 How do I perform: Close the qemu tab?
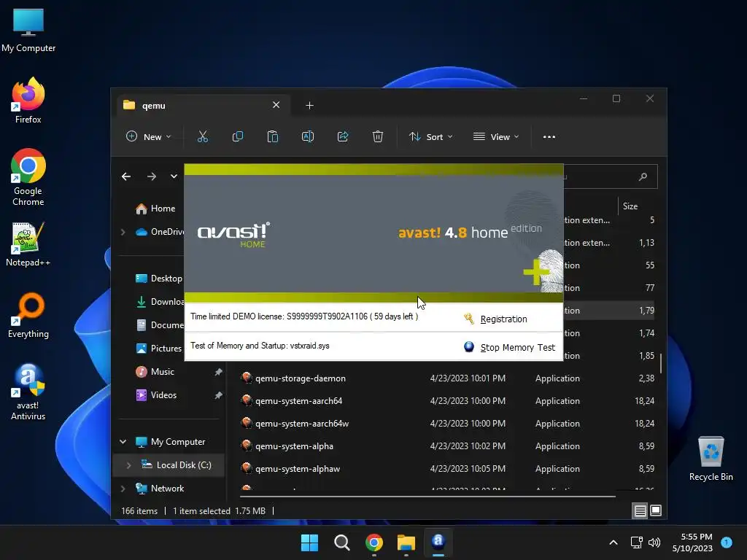tap(276, 105)
